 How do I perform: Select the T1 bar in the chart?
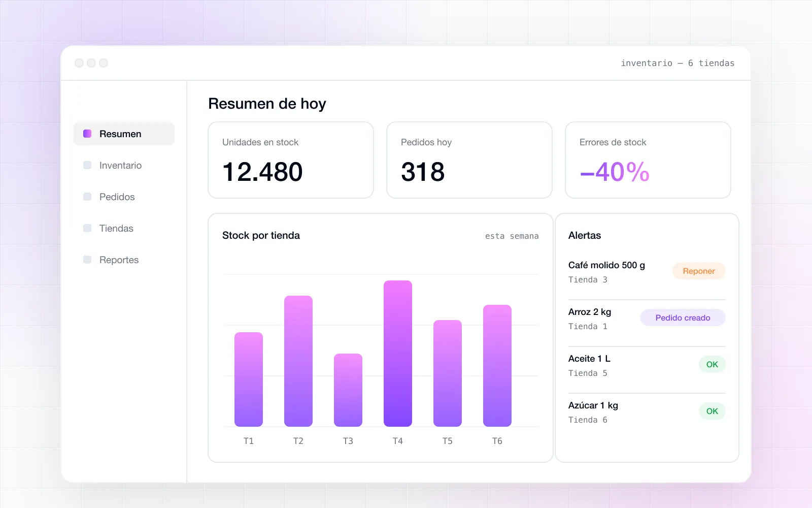coord(249,379)
